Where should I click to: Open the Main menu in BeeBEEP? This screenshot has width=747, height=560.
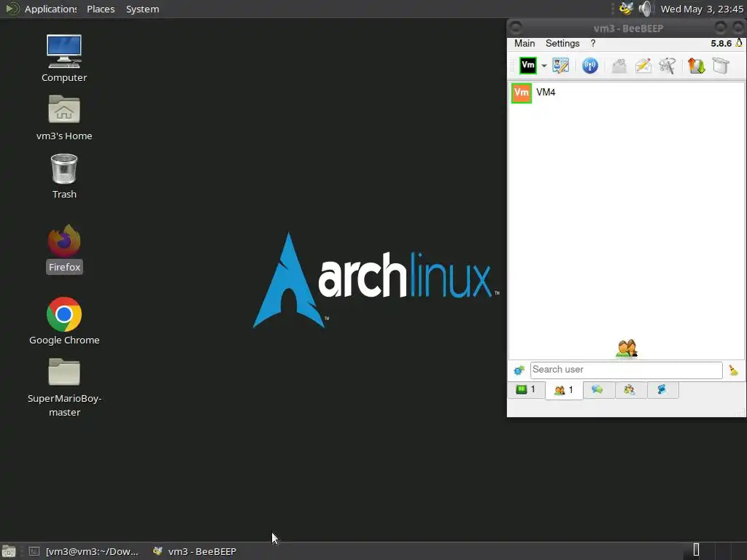point(525,43)
